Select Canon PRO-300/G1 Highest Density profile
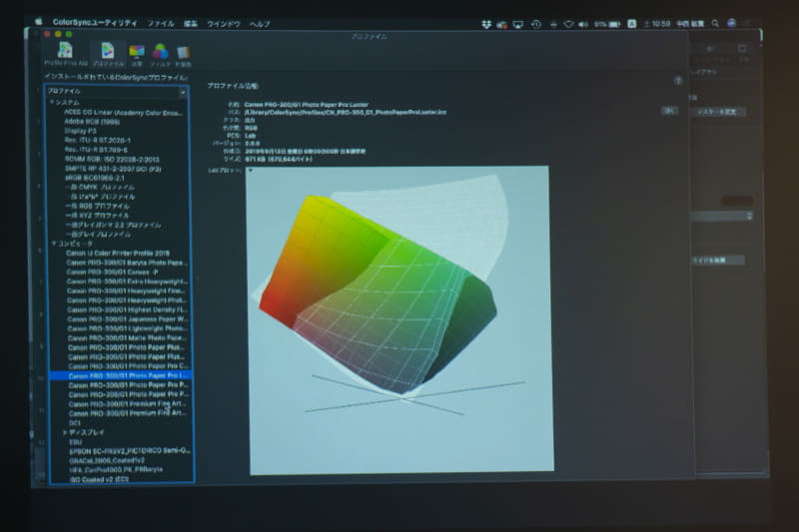 click(x=128, y=309)
